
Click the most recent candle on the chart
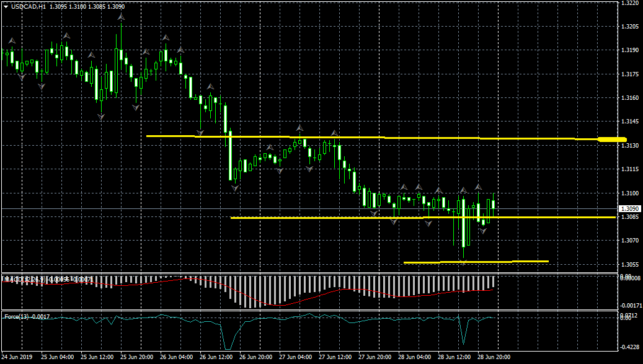click(493, 203)
